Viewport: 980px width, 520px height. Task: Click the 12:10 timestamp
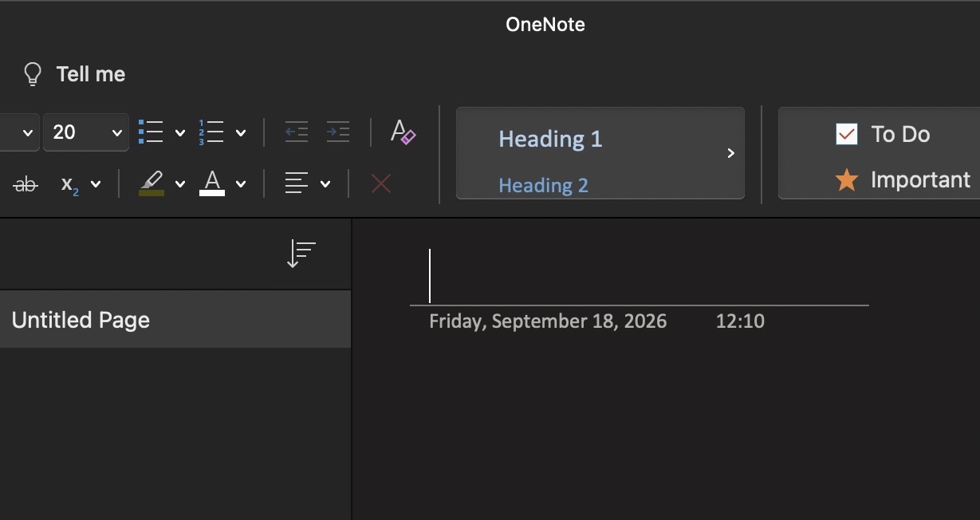740,321
